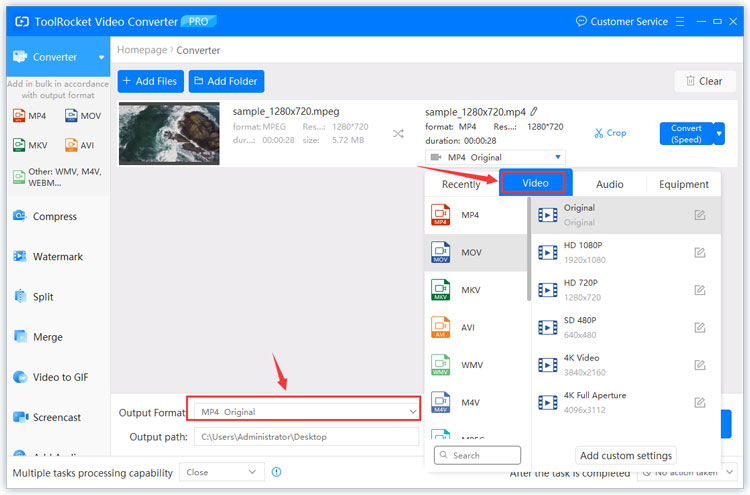Select M4V in format list
Screen dimensions: 750x495
point(476,403)
